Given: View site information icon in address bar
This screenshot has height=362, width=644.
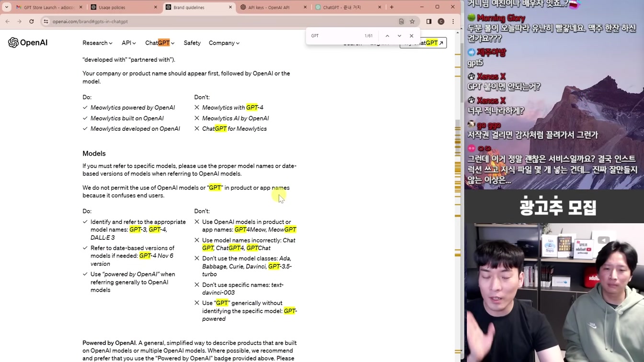Looking at the screenshot, I should pos(46,22).
